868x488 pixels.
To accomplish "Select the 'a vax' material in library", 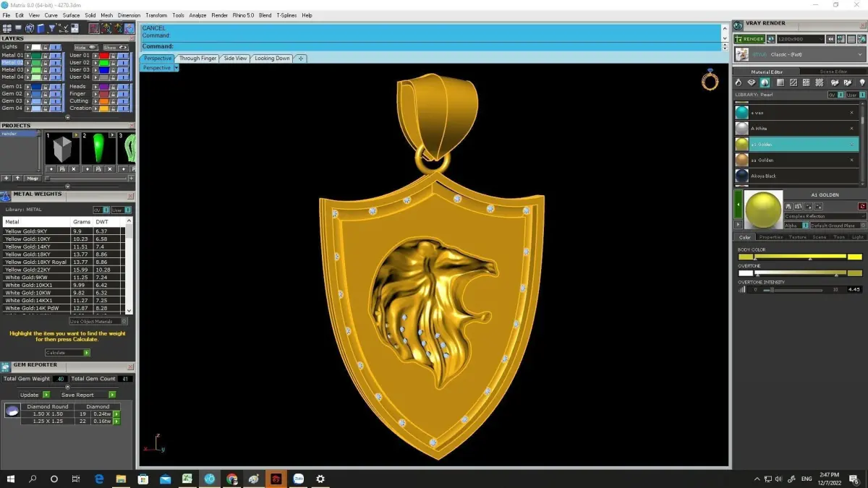I will [796, 113].
